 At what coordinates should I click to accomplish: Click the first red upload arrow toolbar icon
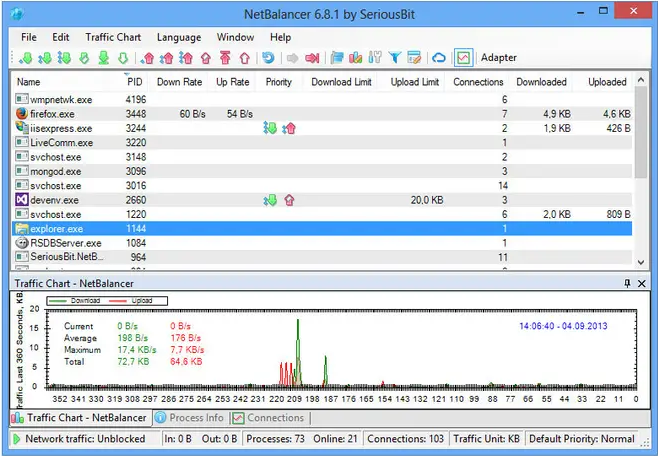[x=148, y=58]
